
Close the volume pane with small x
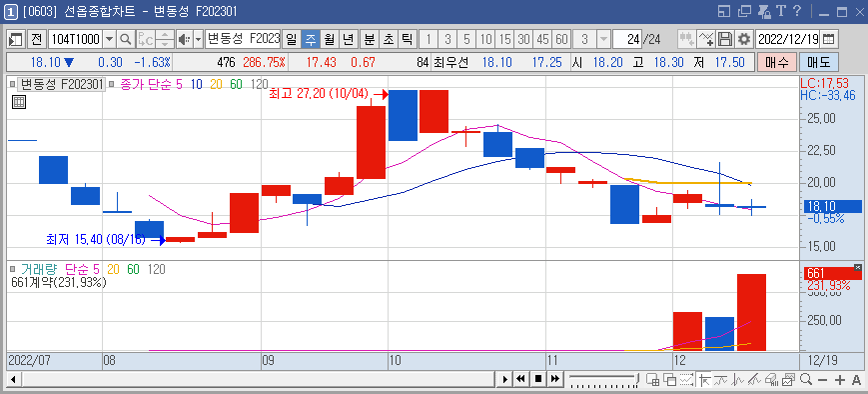pyautogui.click(x=857, y=267)
